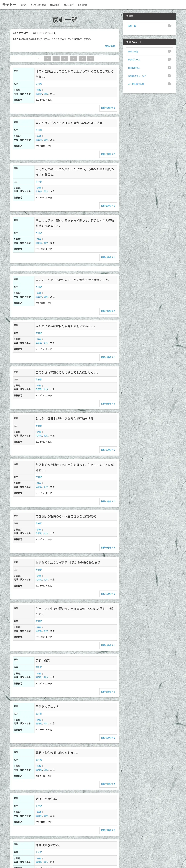186x868 pixels.
Task: Click 家族 link in 'とにかく毎日ポジティブ' card
Action: [x=39, y=432]
